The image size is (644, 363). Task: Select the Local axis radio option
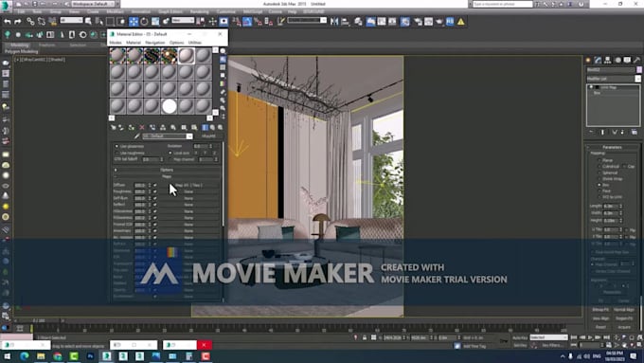pos(170,153)
